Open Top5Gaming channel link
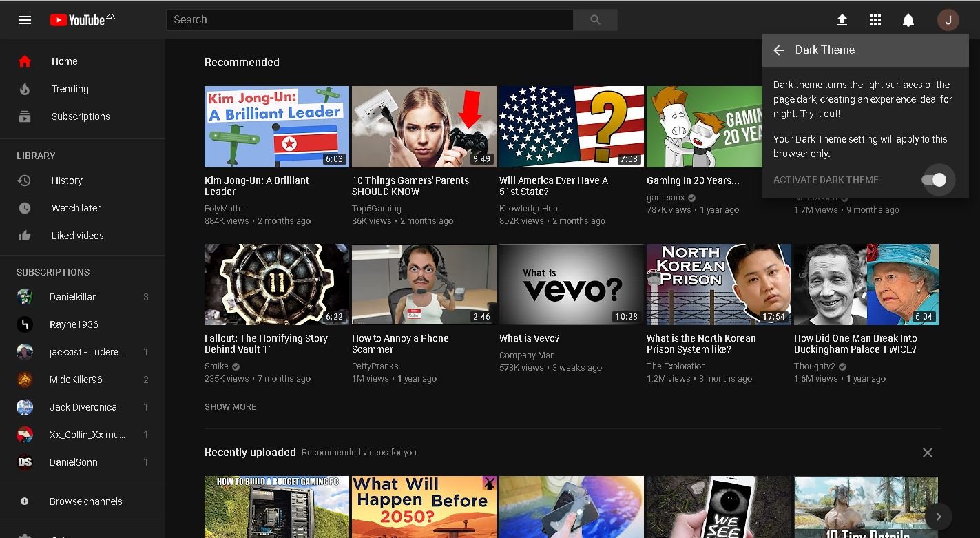980x538 pixels. point(377,209)
